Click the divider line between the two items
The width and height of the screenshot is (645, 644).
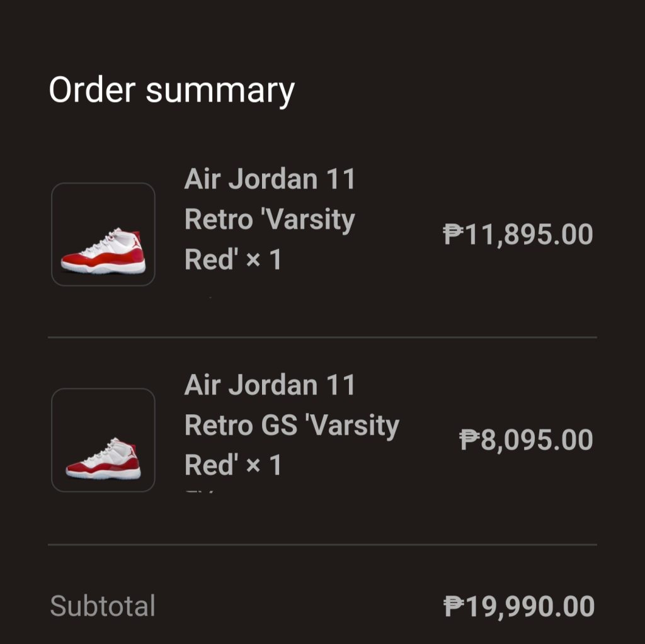(322, 337)
